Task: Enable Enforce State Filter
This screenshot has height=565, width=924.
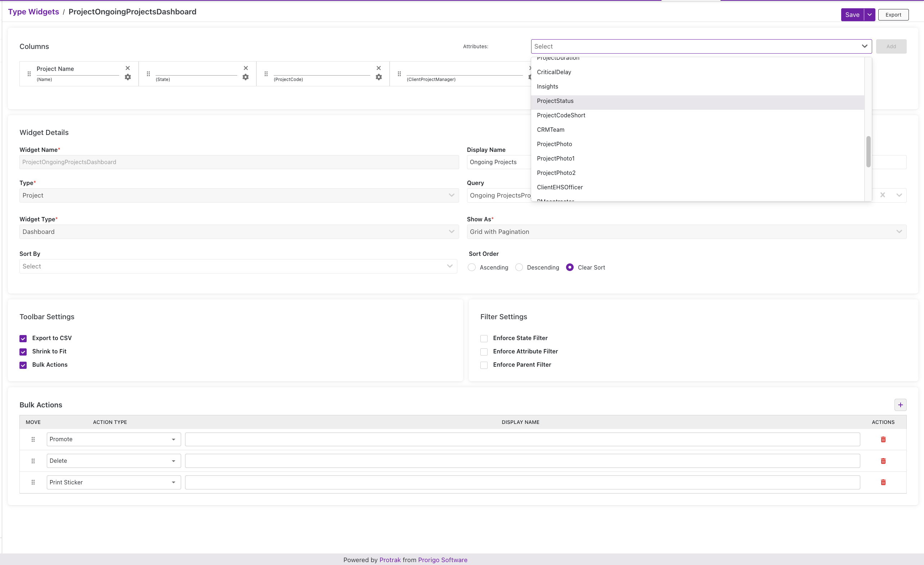Action: pyautogui.click(x=484, y=338)
